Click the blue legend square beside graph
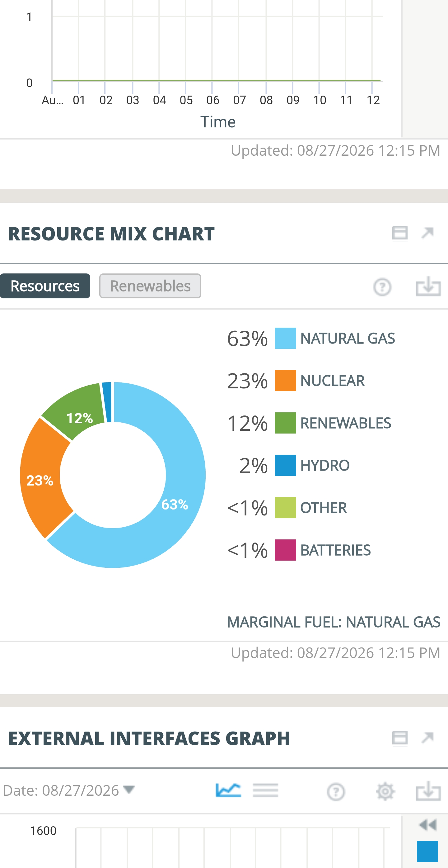This screenshot has height=868, width=448. pos(427,851)
